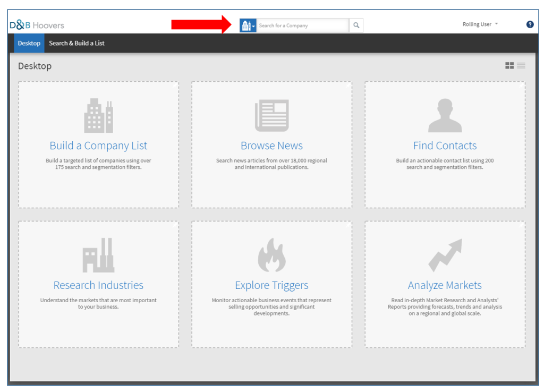Screen dimensions: 544x392
Task: Switch Desktop to grid tile view
Action: pos(509,65)
